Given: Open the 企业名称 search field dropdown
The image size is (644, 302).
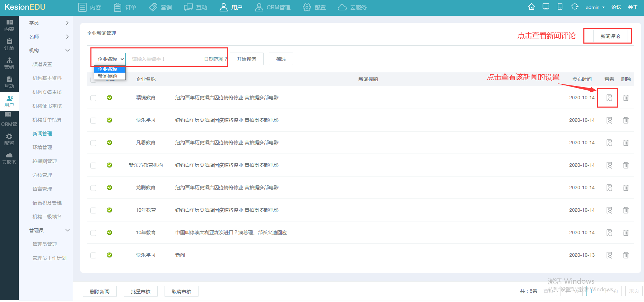Looking at the screenshot, I should click(x=110, y=59).
